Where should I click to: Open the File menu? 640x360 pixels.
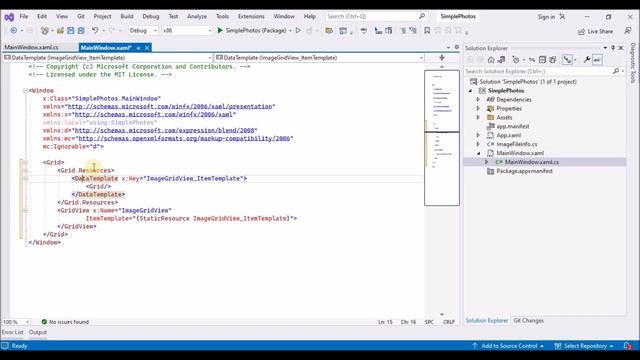pos(24,16)
